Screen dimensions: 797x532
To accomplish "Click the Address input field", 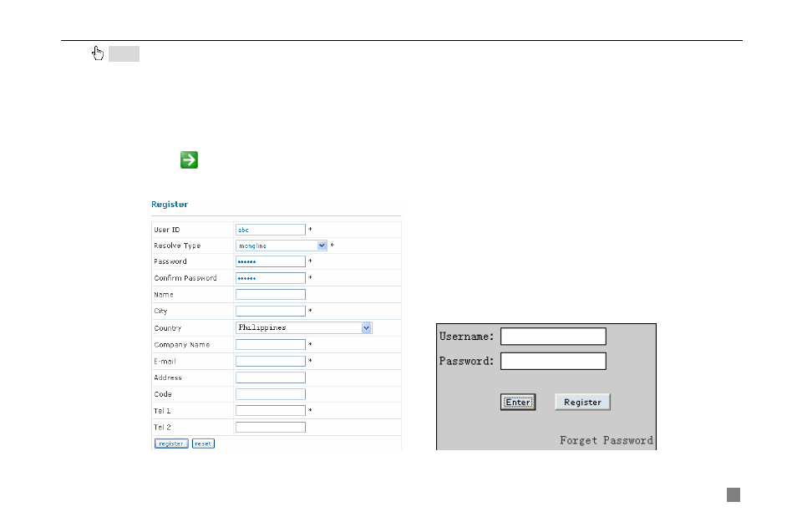I will pyautogui.click(x=271, y=377).
